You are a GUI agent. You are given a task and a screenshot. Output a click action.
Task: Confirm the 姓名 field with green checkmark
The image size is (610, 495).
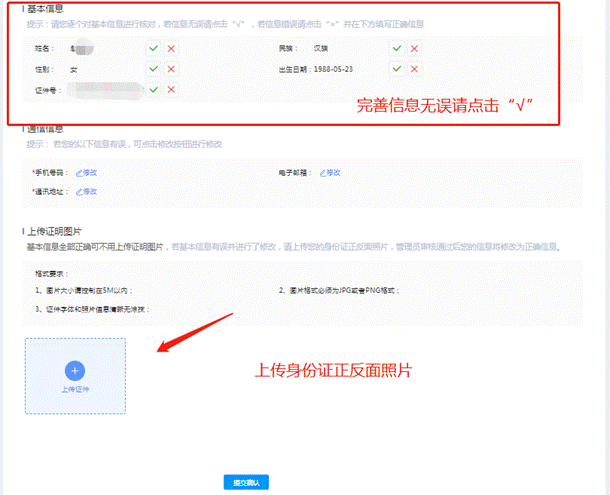tap(153, 48)
